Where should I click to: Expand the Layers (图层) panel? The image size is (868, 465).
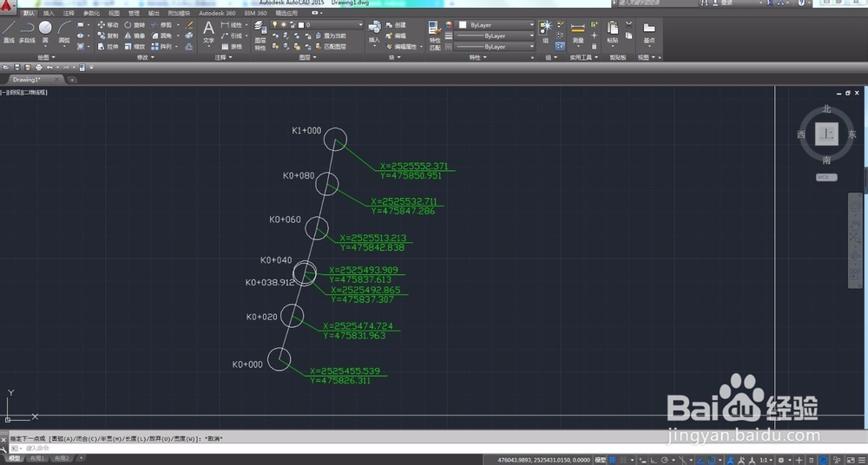pos(307,57)
